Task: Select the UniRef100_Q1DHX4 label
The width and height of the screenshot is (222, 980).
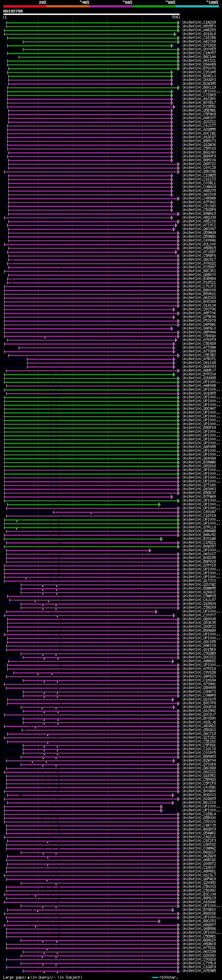Action: [x=199, y=604]
